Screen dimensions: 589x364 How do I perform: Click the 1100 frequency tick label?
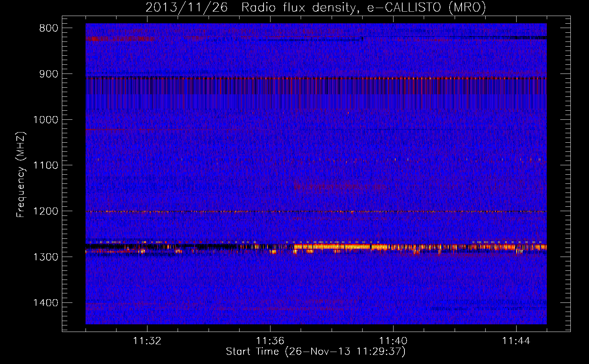tap(45, 166)
